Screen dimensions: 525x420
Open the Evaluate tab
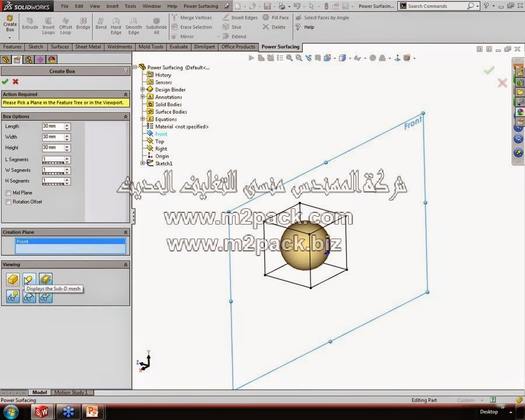coord(179,47)
